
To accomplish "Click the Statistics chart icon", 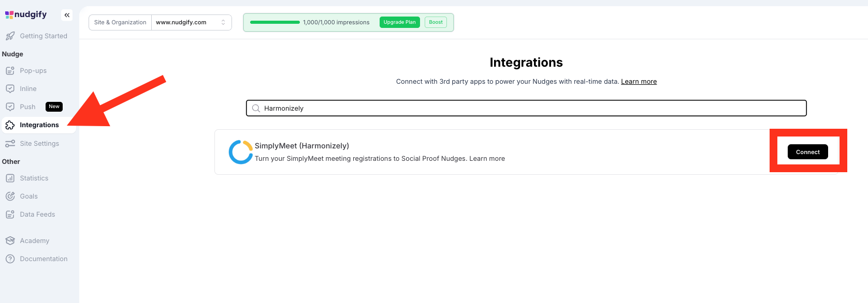I will point(10,178).
